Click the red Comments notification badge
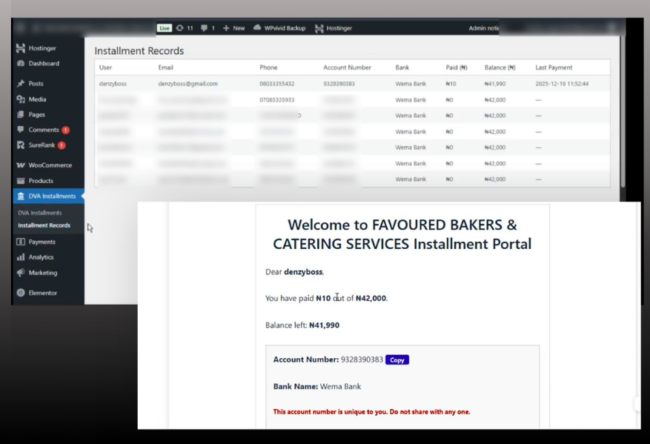Screen dimensions: 650x444 click(65, 130)
